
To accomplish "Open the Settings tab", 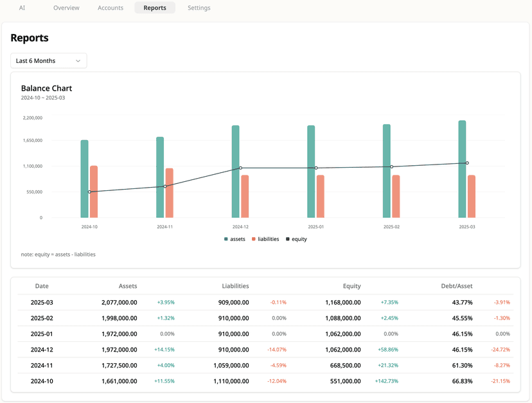I will 199,8.
